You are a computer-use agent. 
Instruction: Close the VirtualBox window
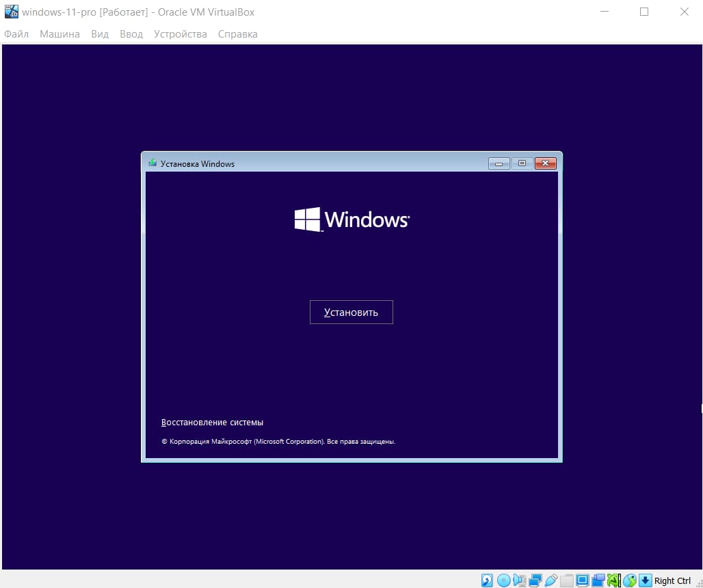pos(684,12)
